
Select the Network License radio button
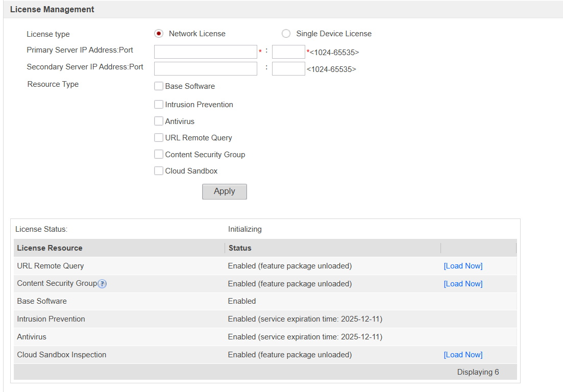click(x=159, y=34)
